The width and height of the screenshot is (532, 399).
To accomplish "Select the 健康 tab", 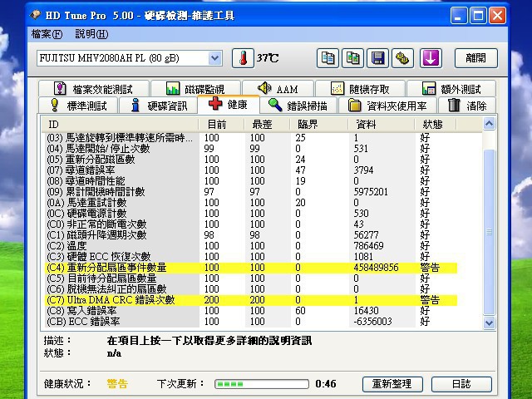I will click(x=229, y=104).
